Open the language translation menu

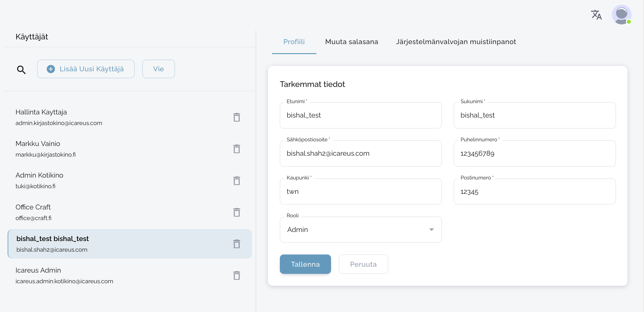(x=596, y=15)
